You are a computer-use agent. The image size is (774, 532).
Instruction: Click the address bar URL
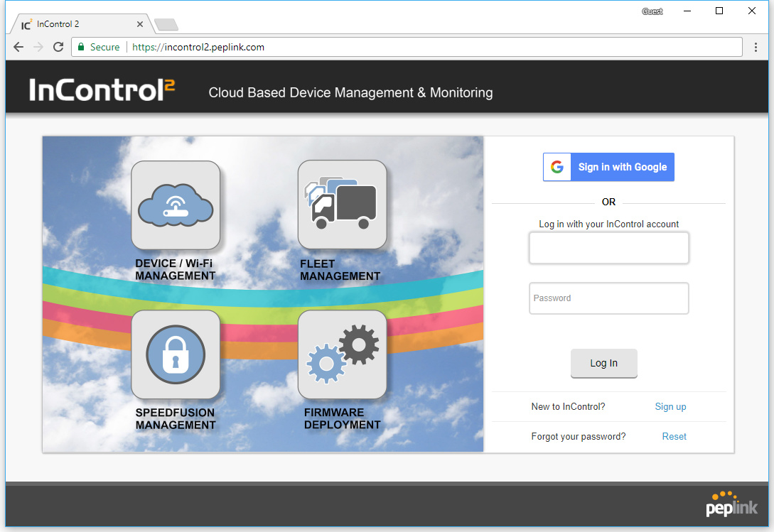click(x=198, y=47)
